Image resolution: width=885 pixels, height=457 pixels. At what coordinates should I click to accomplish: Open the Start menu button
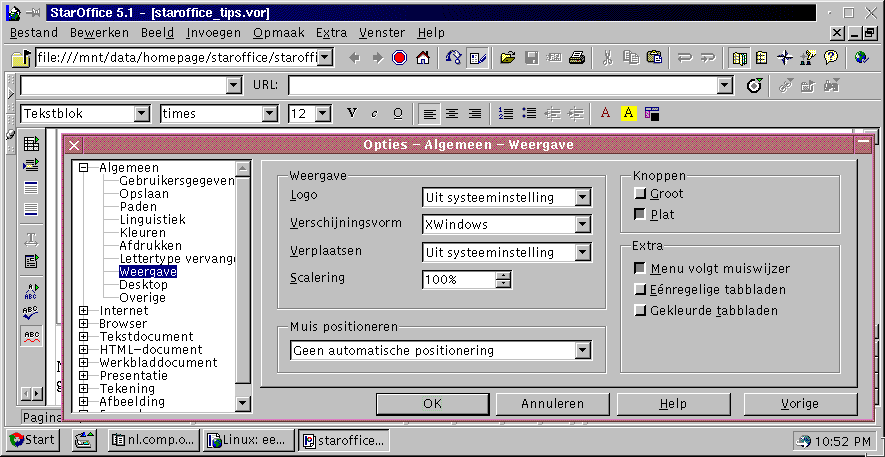coord(33,440)
